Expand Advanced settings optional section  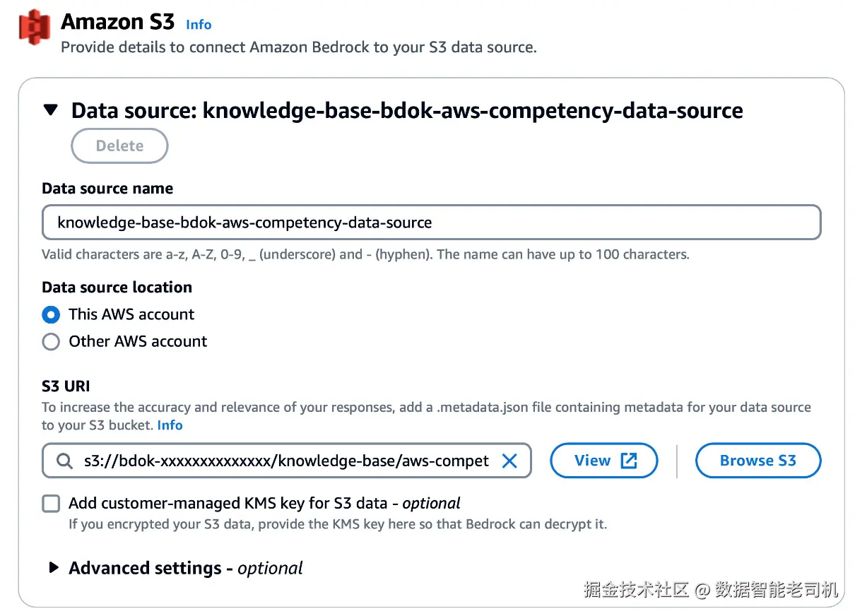coord(53,568)
